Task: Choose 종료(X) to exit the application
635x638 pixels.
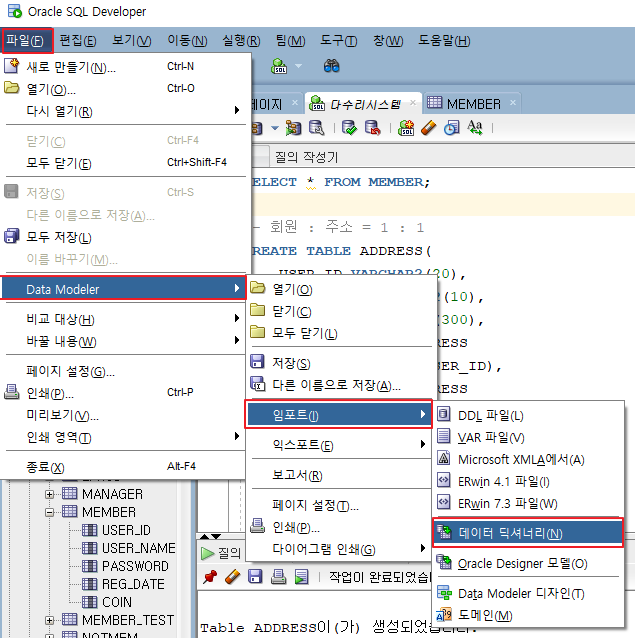Action: [x=125, y=467]
